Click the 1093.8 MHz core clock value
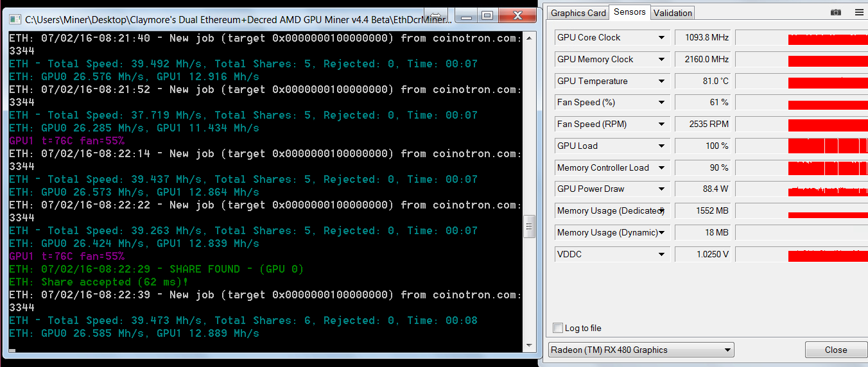 pyautogui.click(x=703, y=38)
